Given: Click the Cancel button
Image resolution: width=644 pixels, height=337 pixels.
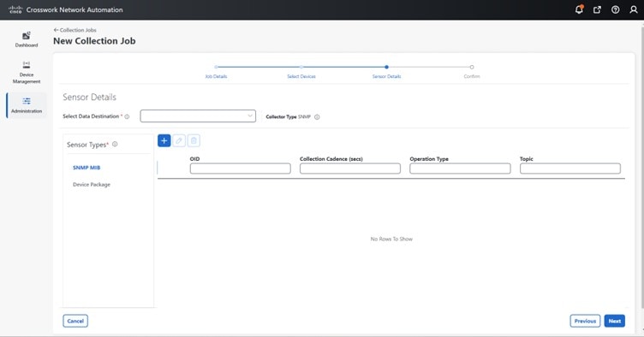Looking at the screenshot, I should 75,321.
